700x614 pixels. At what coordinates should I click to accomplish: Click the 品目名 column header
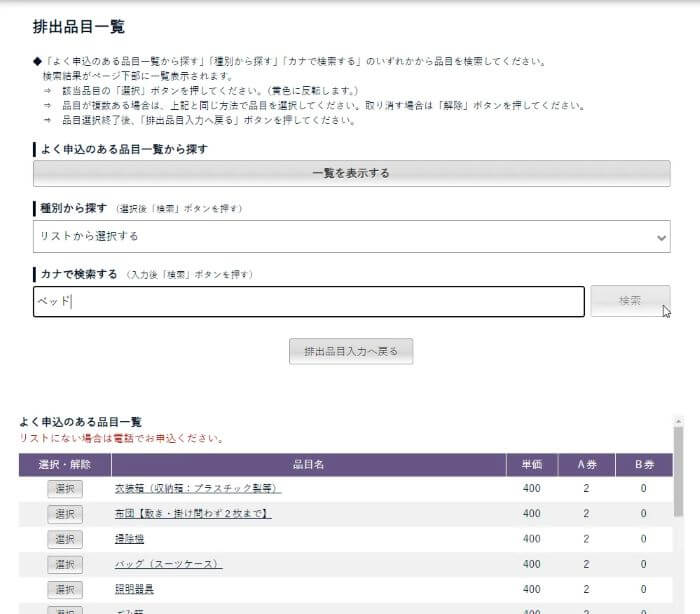click(308, 465)
